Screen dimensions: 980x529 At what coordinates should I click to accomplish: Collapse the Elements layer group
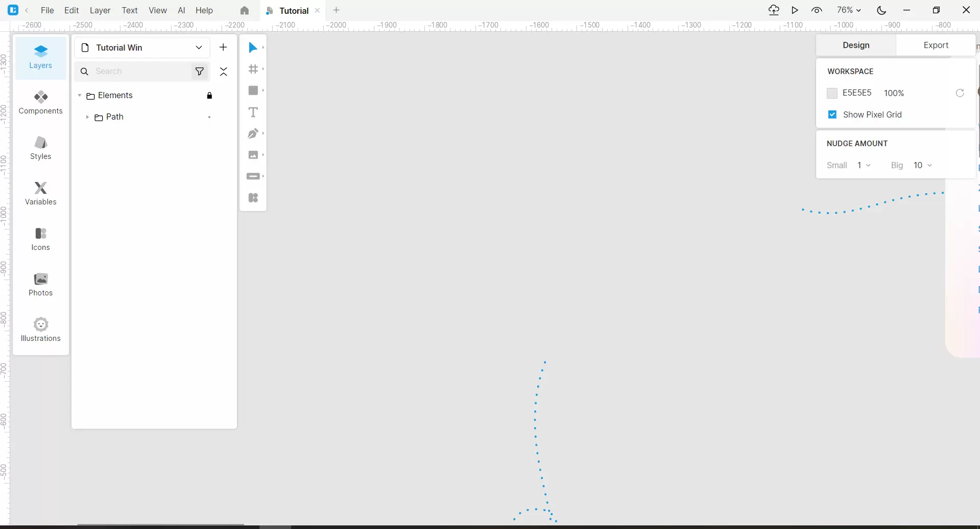click(x=80, y=96)
